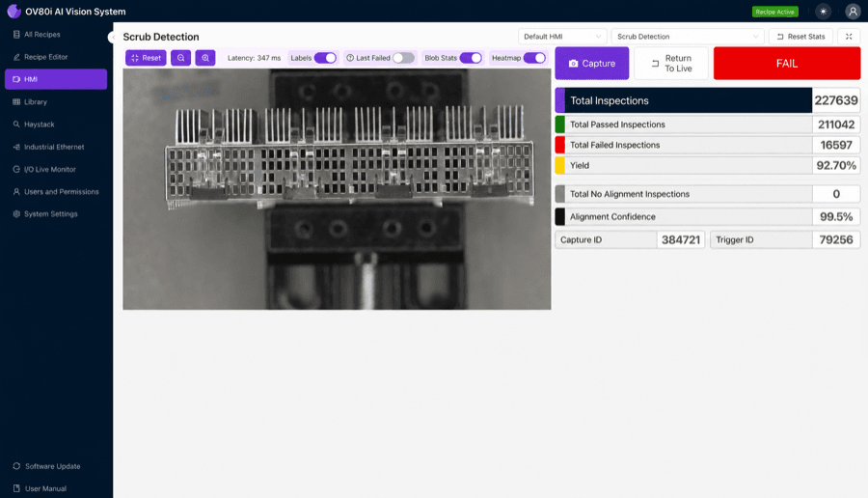868x498 pixels.
Task: Click the Latency 347 ms readout
Action: pyautogui.click(x=254, y=58)
